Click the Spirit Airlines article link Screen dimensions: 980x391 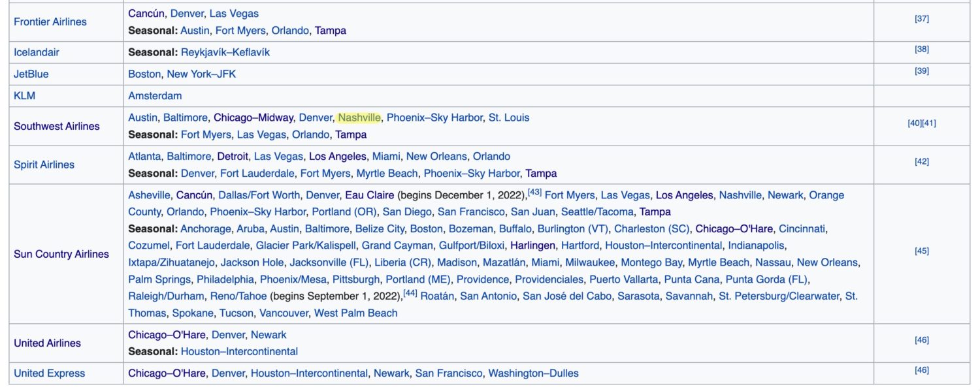pos(42,164)
